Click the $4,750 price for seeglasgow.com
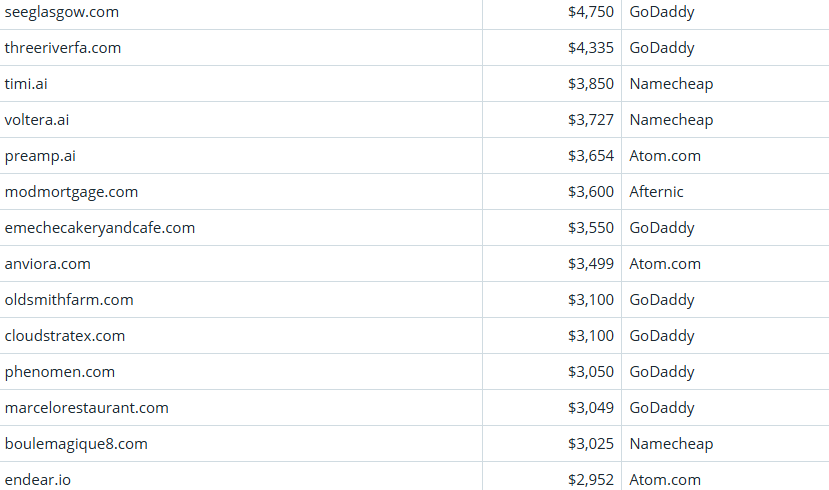829x490 pixels. tap(591, 12)
